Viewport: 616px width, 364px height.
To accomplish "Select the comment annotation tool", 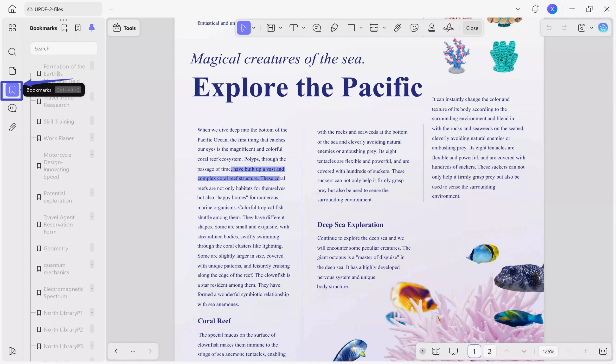I will [317, 28].
